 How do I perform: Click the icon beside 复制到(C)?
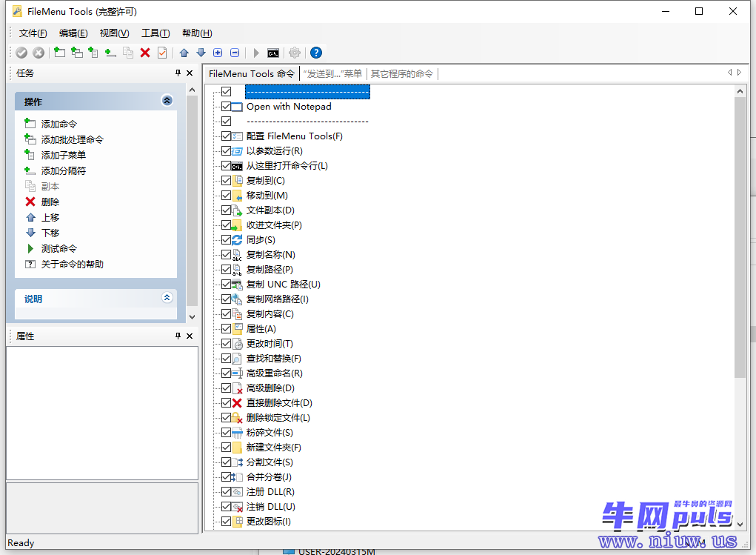pyautogui.click(x=237, y=181)
